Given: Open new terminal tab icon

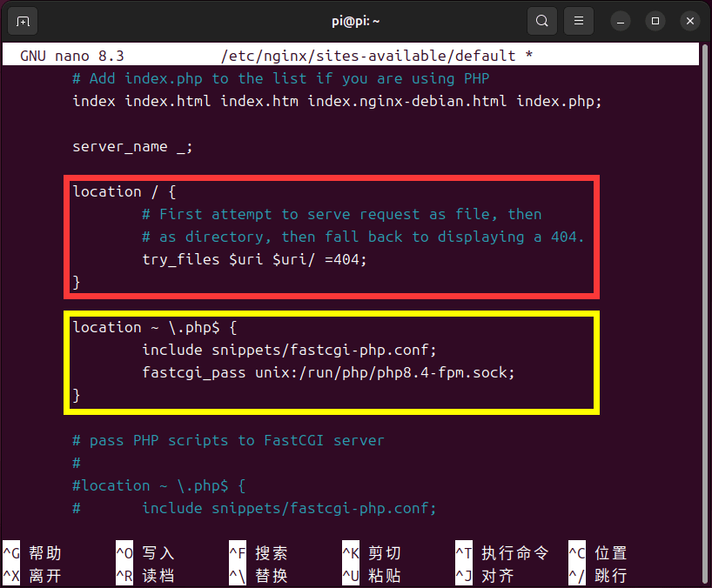Looking at the screenshot, I should [23, 21].
